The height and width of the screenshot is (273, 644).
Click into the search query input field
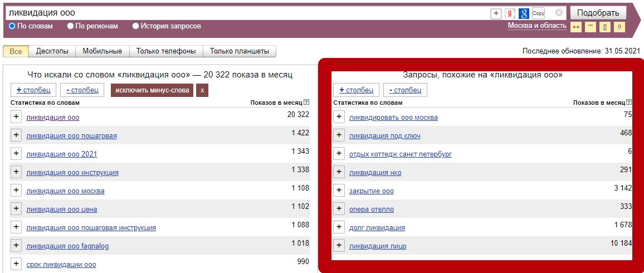[245, 13]
